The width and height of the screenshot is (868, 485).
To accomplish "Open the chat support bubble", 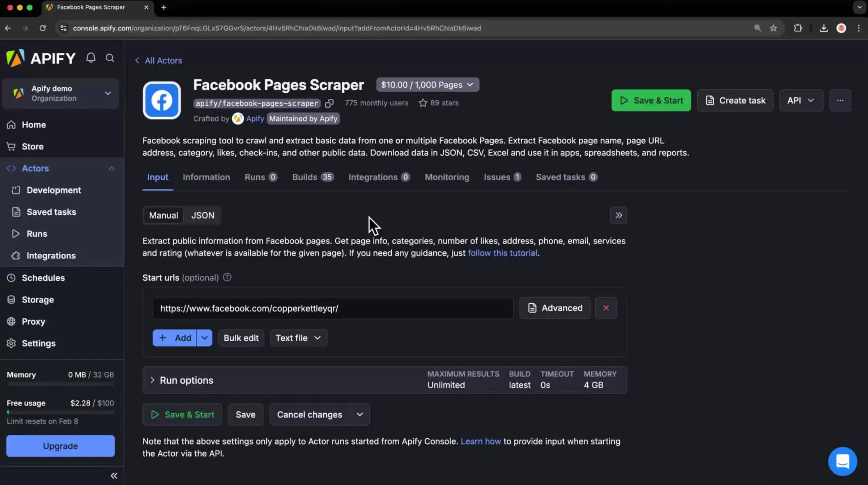I will 842,461.
